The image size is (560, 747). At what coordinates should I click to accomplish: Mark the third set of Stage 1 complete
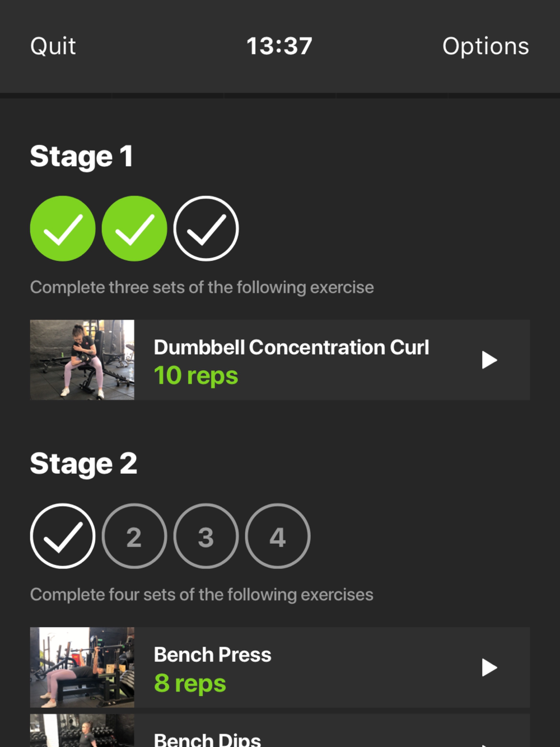pyautogui.click(x=206, y=228)
